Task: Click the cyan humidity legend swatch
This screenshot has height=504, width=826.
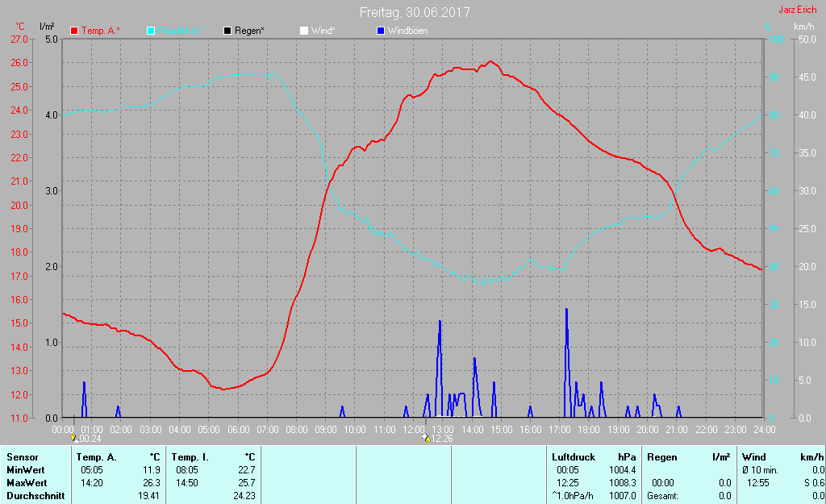Action: (151, 31)
